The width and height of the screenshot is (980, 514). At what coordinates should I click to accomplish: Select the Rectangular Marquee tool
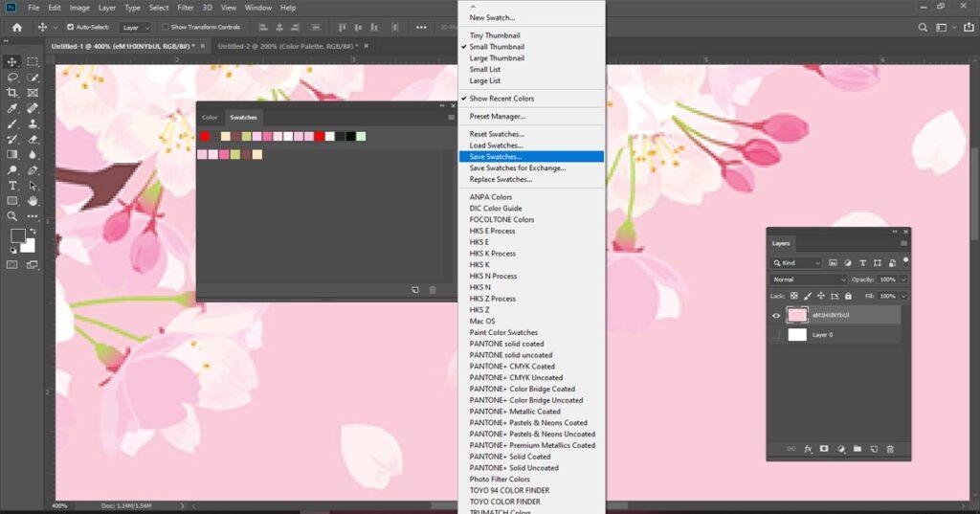(x=33, y=62)
